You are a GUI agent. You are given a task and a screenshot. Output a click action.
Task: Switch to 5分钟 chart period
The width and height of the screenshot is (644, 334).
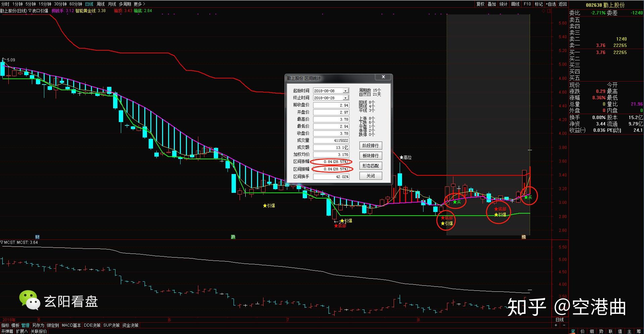coord(31,4)
